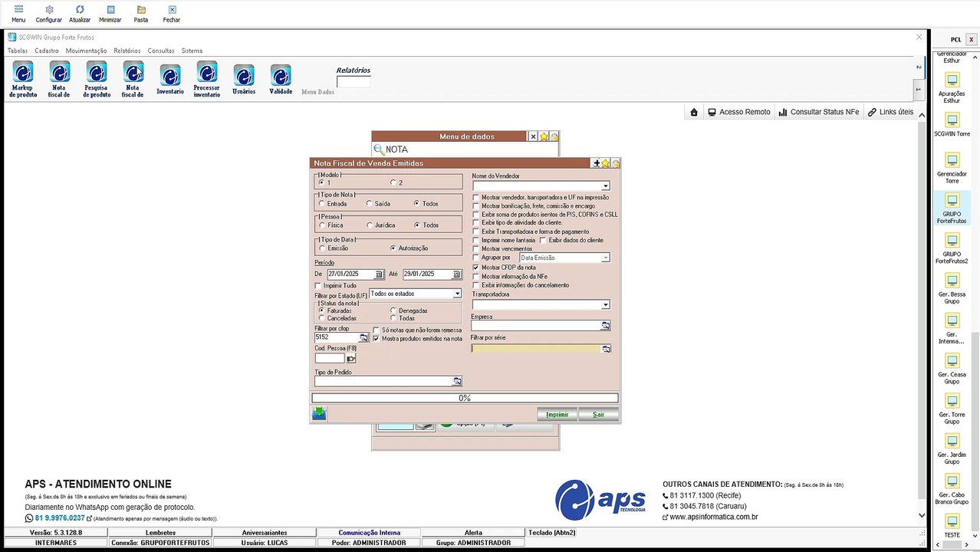Enable Imprimir Tudo checkbox
This screenshot has width=980, height=552.
click(x=318, y=286)
